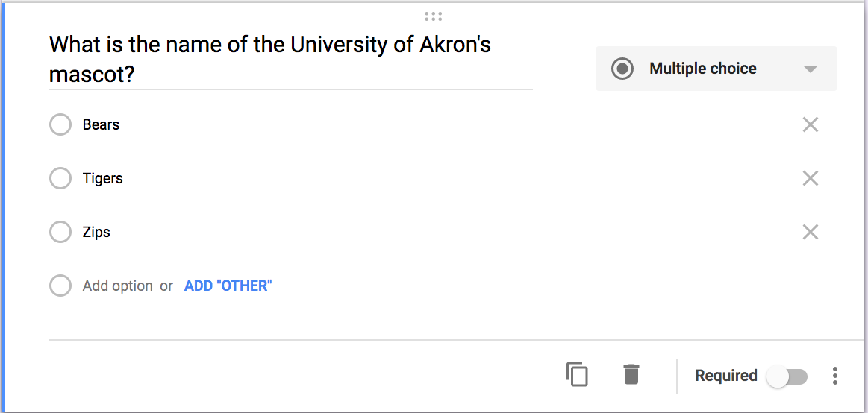Screen dimensions: 868x413
Task: Open the three-dot more options menu
Action: click(834, 376)
